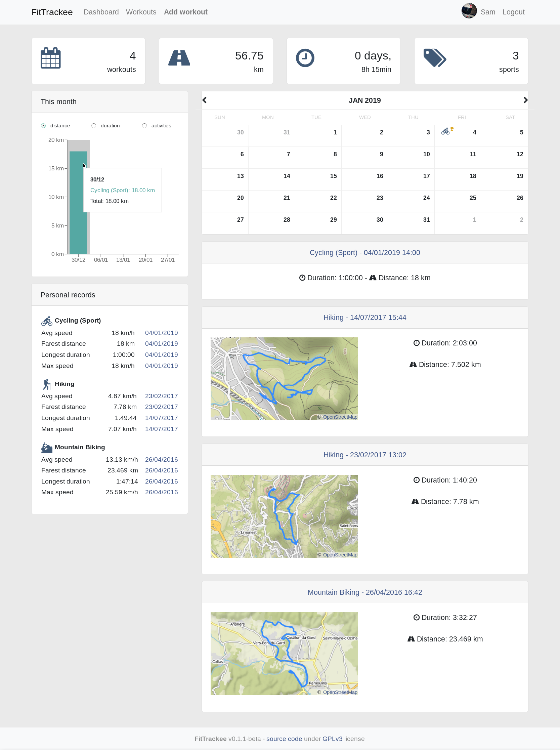Click the FitTrackee brand logo

[52, 12]
